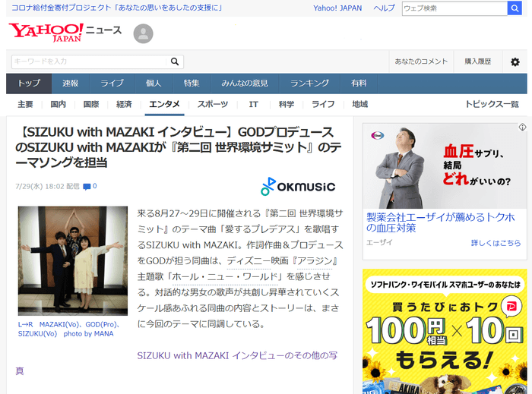
Task: Click the blue web search magnifier button
Action: click(517, 8)
